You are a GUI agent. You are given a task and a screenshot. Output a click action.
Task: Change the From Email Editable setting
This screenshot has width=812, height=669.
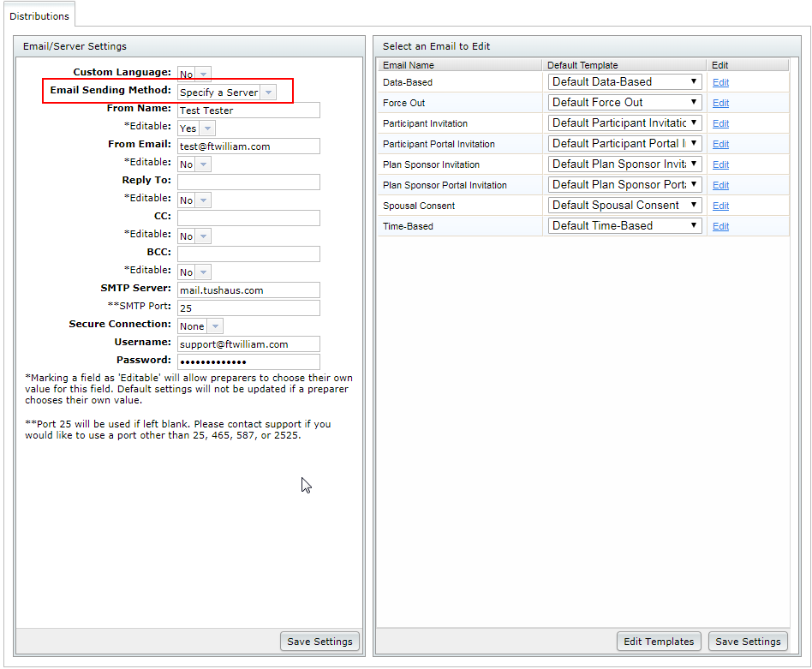[194, 164]
